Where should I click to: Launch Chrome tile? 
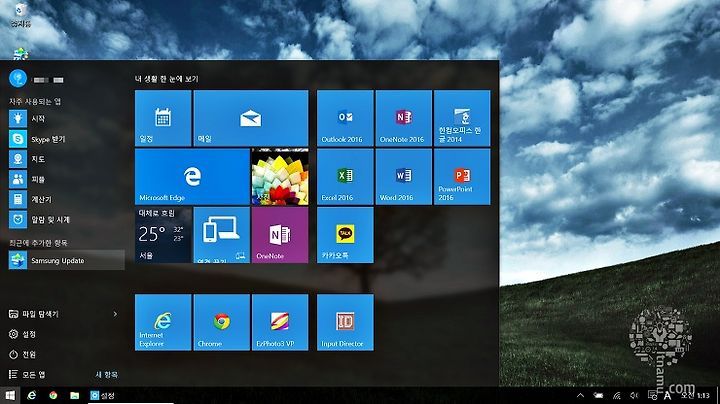(x=222, y=322)
